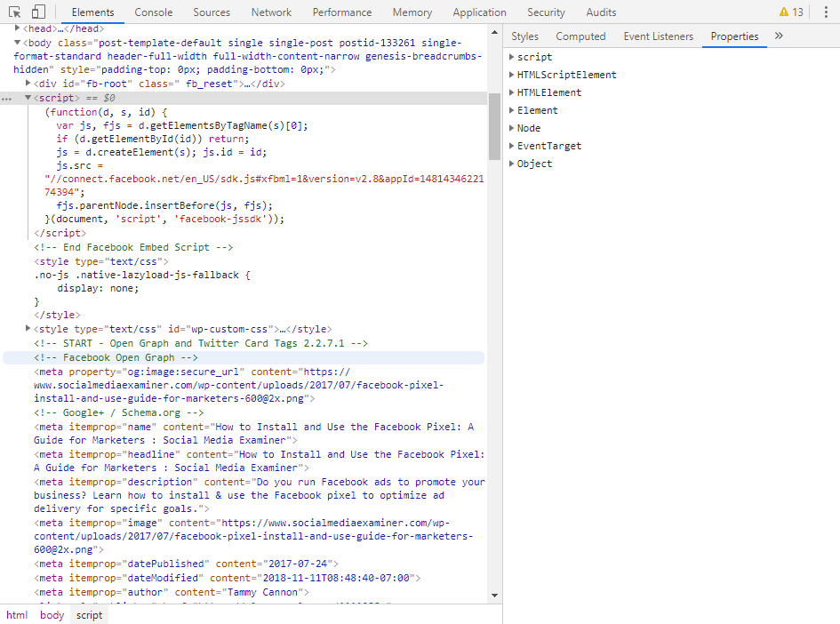Toggle the device toolbar icon

coord(38,12)
